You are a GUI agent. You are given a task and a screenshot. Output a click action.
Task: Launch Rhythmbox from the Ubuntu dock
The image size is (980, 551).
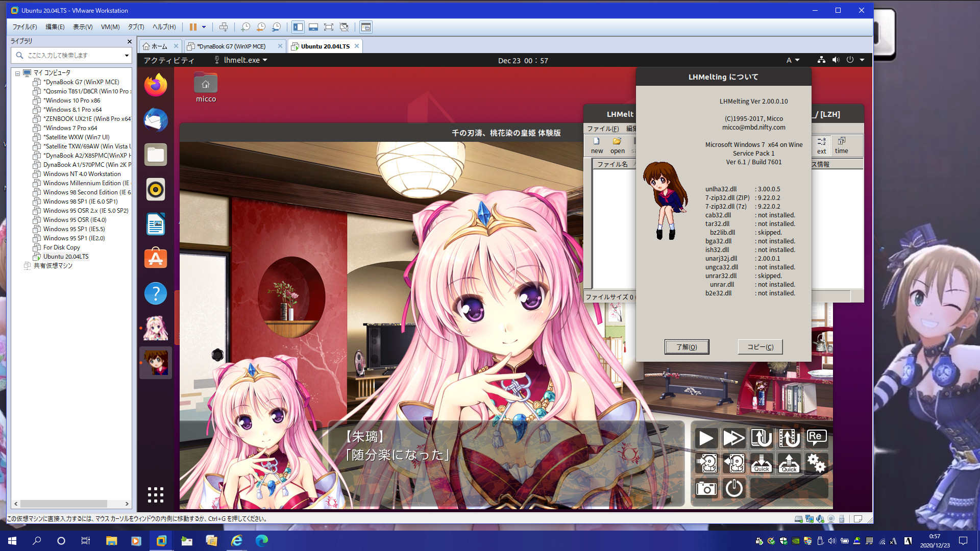(156, 189)
